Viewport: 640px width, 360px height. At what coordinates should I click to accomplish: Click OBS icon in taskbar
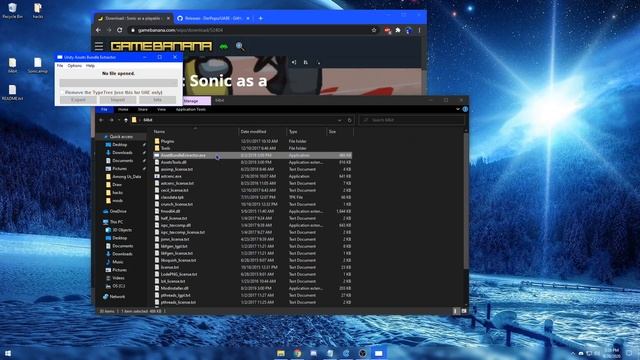362,353
